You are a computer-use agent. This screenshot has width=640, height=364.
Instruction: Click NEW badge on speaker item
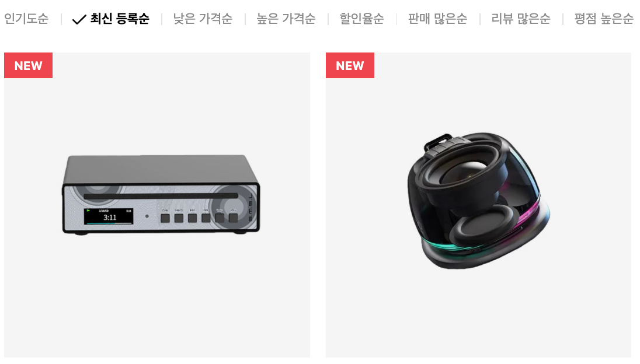click(350, 65)
